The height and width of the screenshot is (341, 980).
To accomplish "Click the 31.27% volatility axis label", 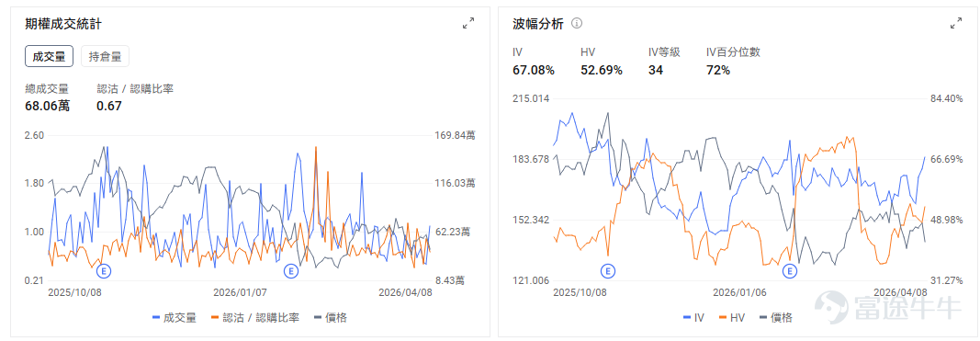I will click(946, 280).
